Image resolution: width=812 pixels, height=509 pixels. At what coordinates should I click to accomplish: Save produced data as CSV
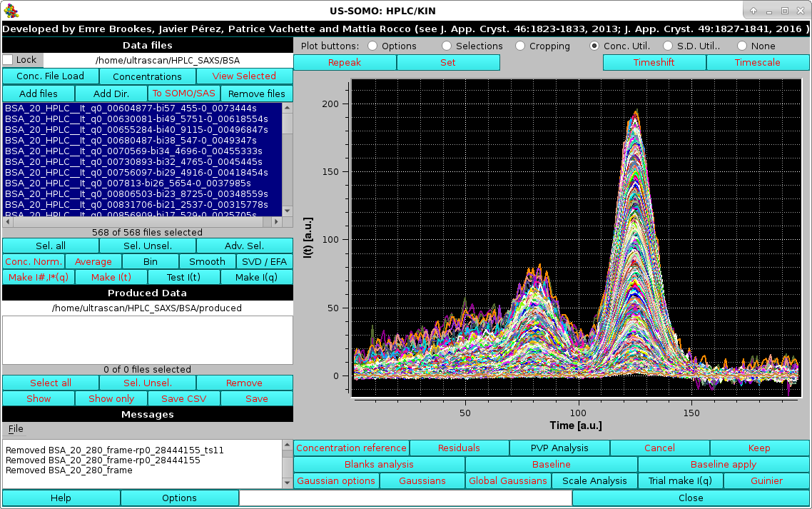(x=183, y=398)
